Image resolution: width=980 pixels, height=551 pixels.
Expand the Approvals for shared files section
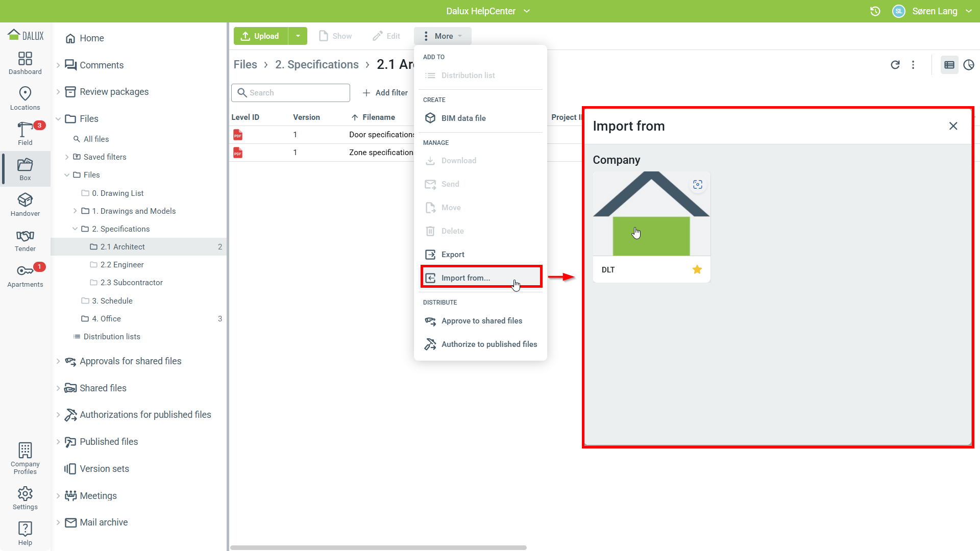pyautogui.click(x=58, y=361)
